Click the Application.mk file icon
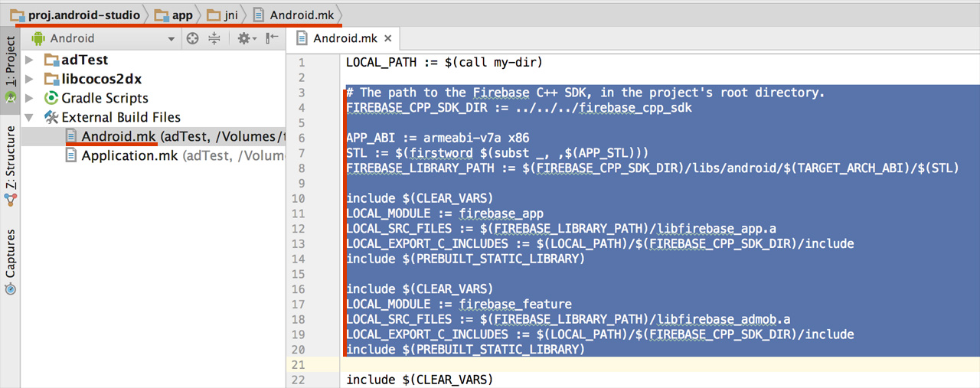This screenshot has width=980, height=388. click(x=71, y=155)
